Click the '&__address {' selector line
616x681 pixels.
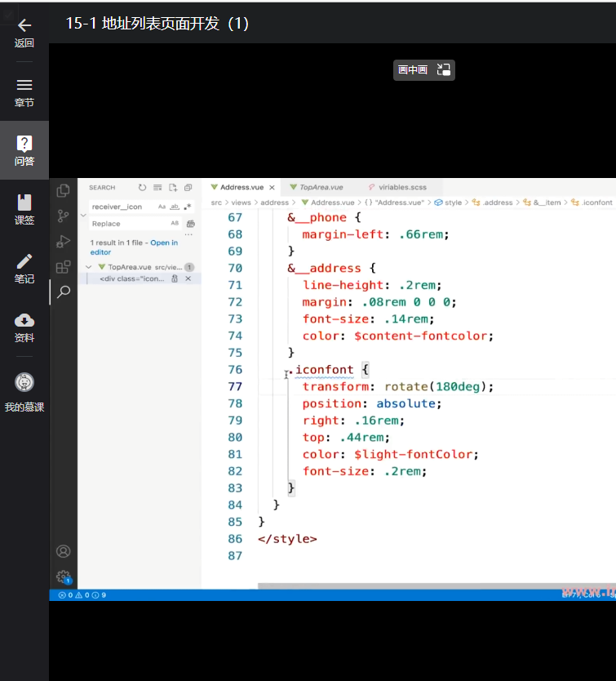pyautogui.click(x=331, y=269)
